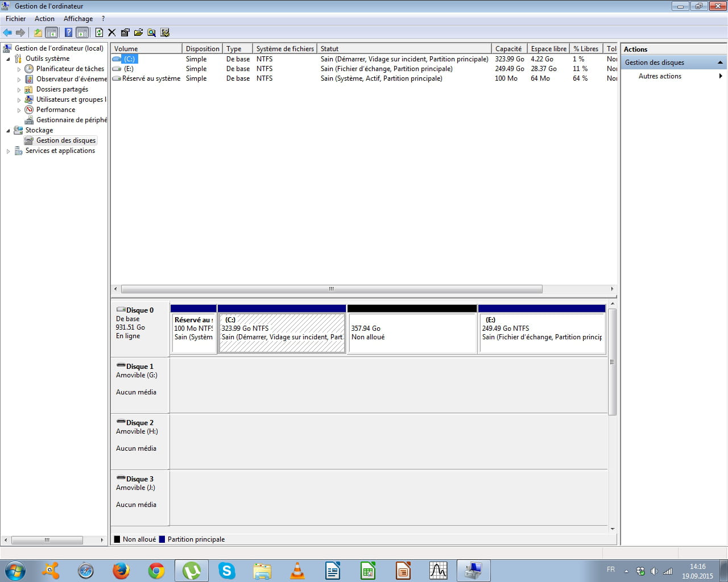
Task: Expand Dossiers partagés node
Action: pos(19,90)
